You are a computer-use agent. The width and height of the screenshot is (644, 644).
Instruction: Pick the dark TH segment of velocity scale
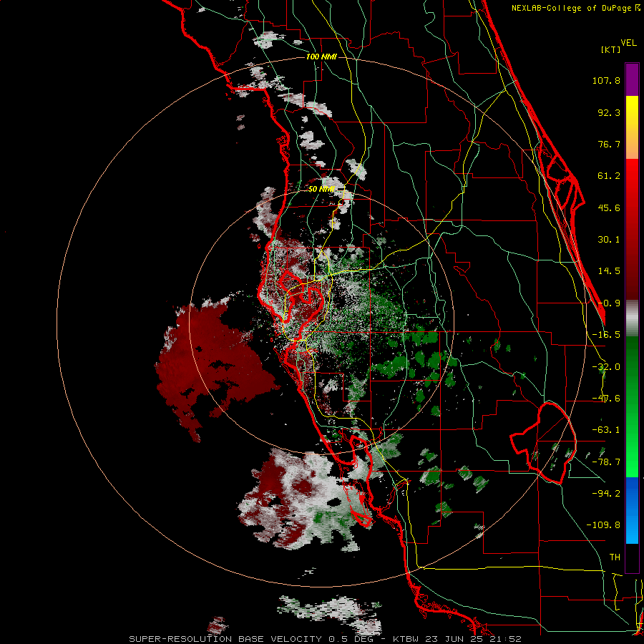tap(632, 557)
